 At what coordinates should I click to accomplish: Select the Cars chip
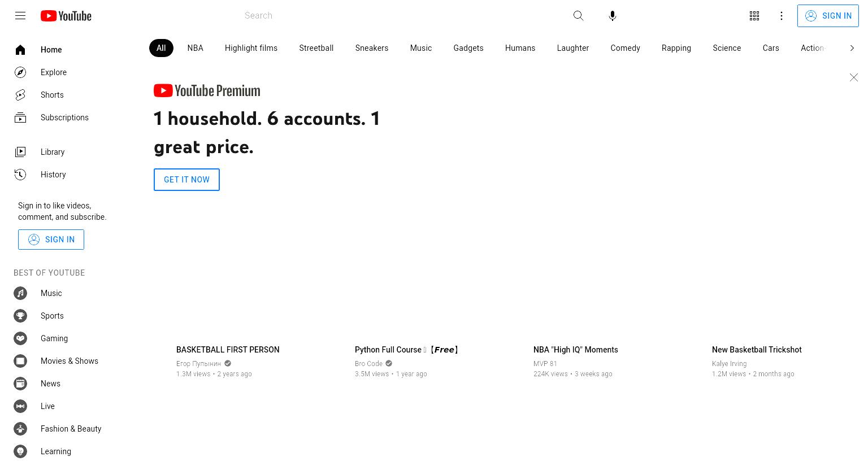click(x=771, y=48)
